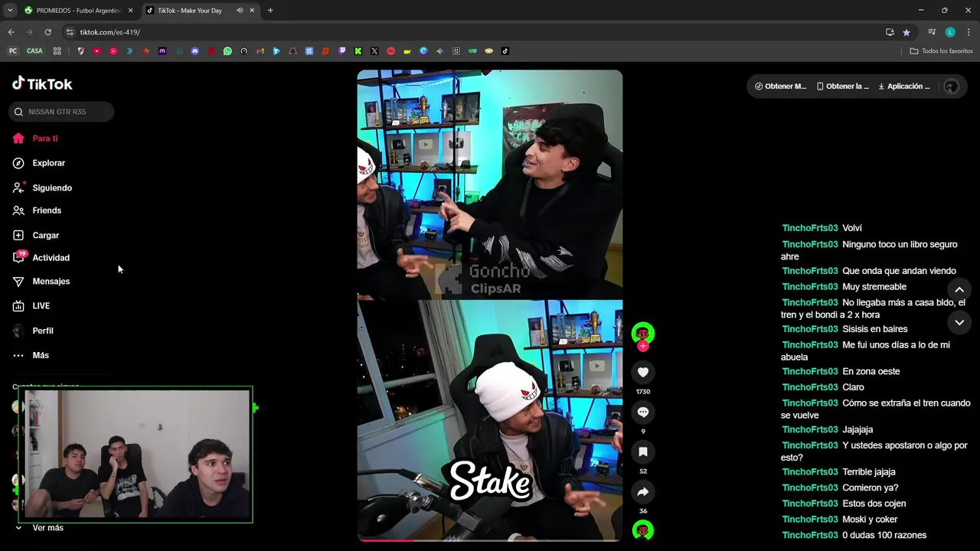980x551 pixels.
Task: Click chat message 'Comieron ya?'
Action: click(871, 487)
